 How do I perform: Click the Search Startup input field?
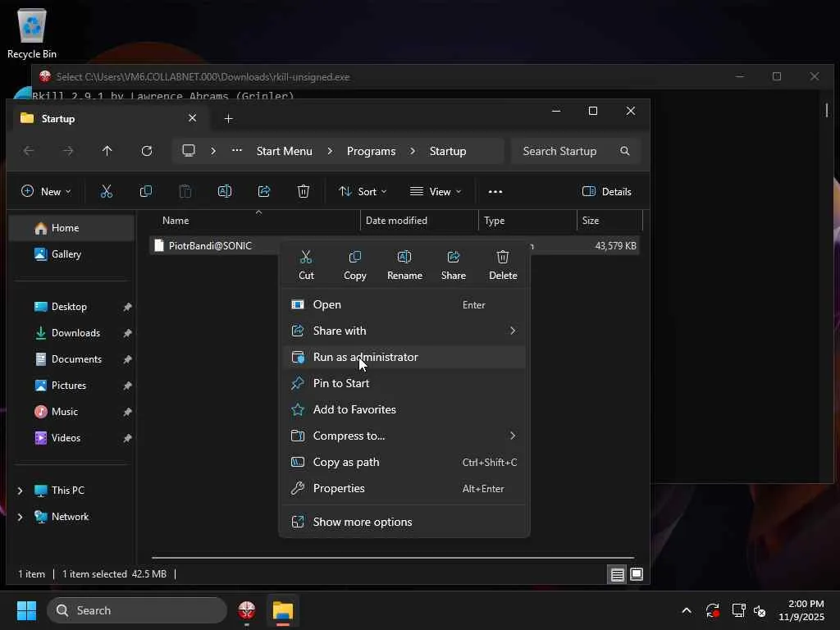(x=566, y=151)
